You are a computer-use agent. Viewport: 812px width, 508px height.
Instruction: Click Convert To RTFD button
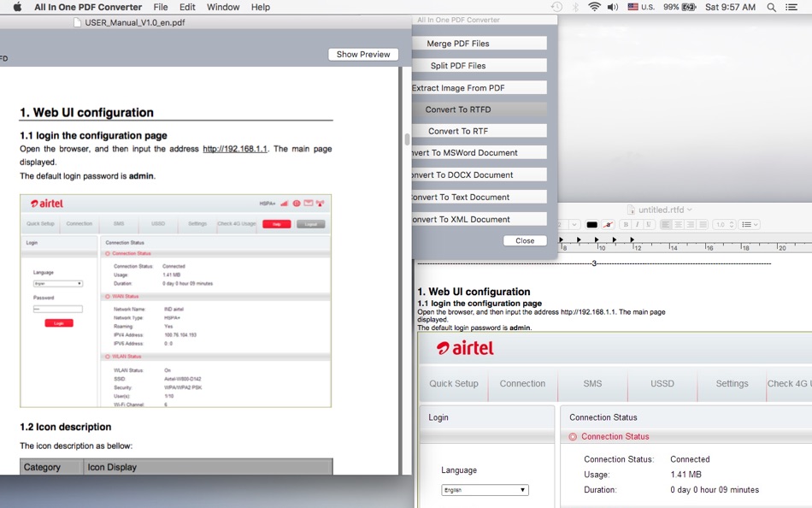[479, 109]
